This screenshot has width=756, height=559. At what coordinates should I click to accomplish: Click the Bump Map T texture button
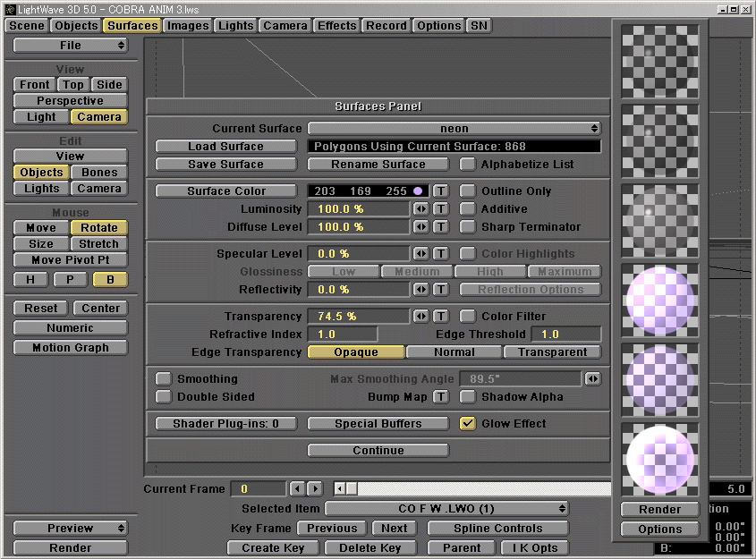440,397
